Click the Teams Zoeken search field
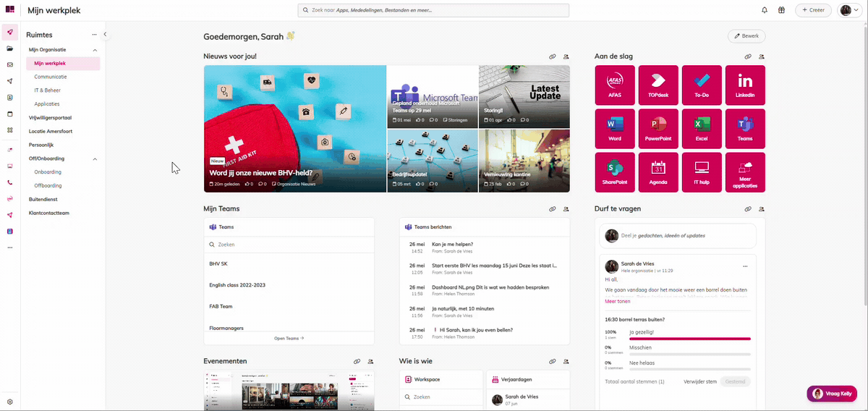This screenshot has width=868, height=411. point(289,245)
